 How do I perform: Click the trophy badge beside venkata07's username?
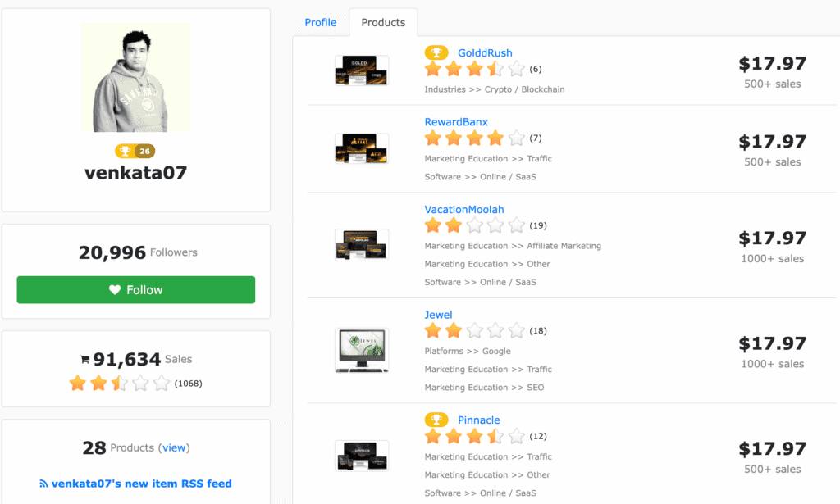pyautogui.click(x=125, y=150)
